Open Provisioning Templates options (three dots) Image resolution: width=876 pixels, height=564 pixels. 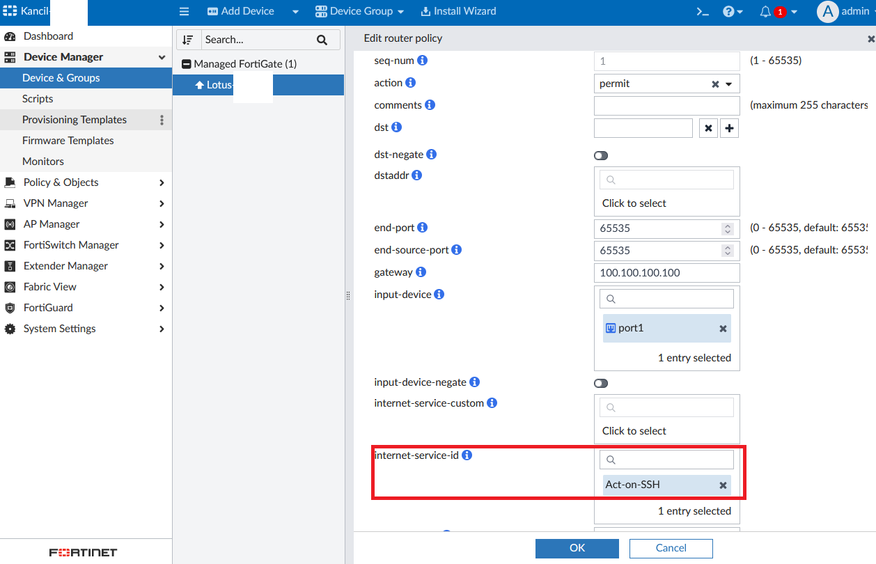click(x=162, y=120)
